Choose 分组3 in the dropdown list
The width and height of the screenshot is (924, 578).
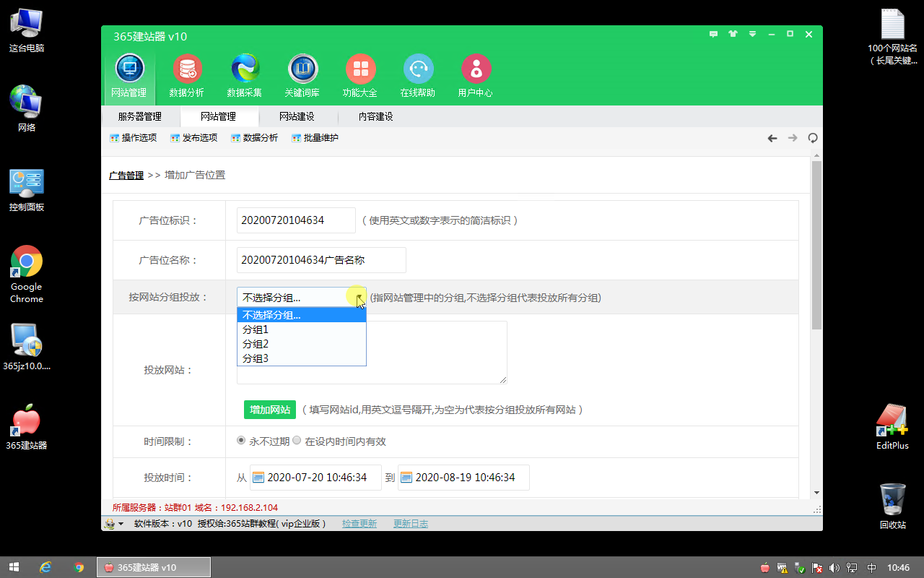302,358
